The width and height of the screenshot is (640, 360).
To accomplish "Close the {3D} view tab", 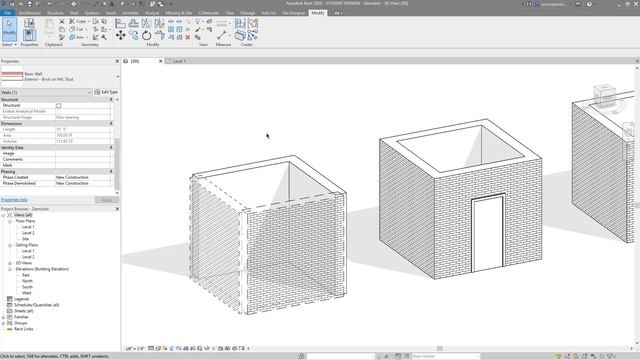I will 160,61.
